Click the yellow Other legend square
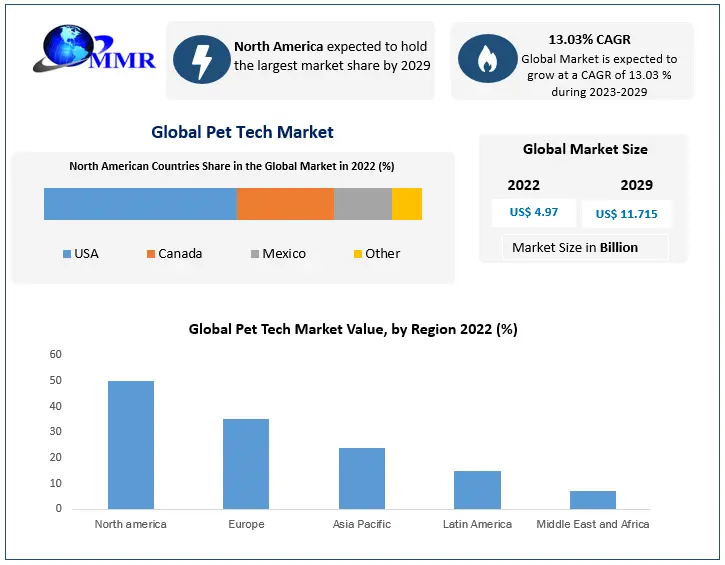The image size is (725, 565). click(357, 254)
